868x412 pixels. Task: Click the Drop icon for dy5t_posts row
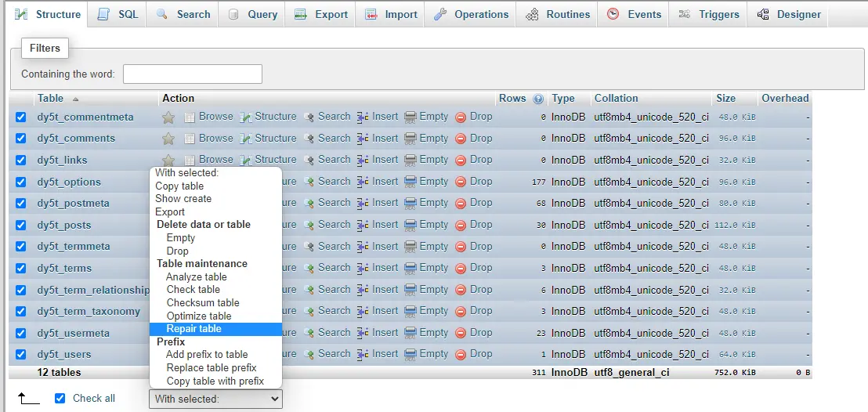click(461, 226)
